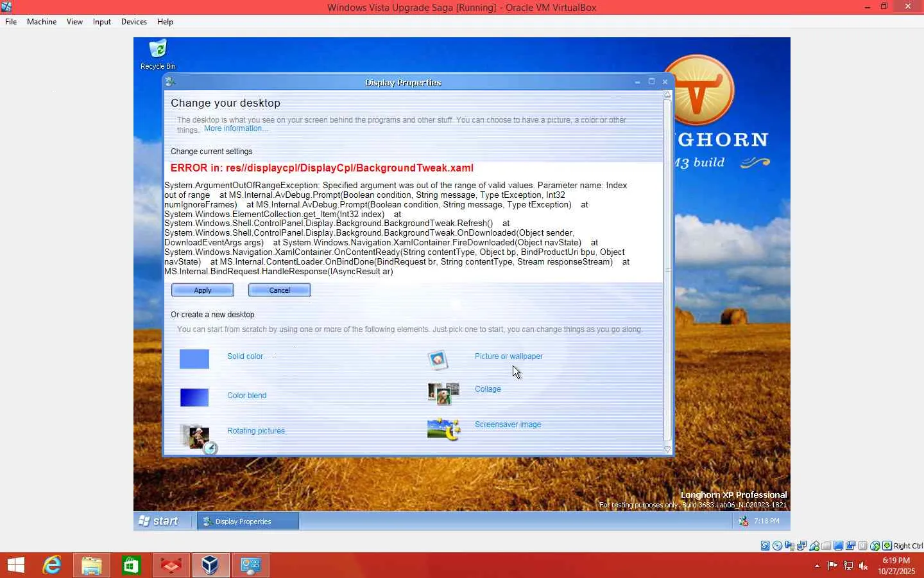Screen dimensions: 924x578
Task: Click the host volume muted speaker icon
Action: click(x=864, y=566)
